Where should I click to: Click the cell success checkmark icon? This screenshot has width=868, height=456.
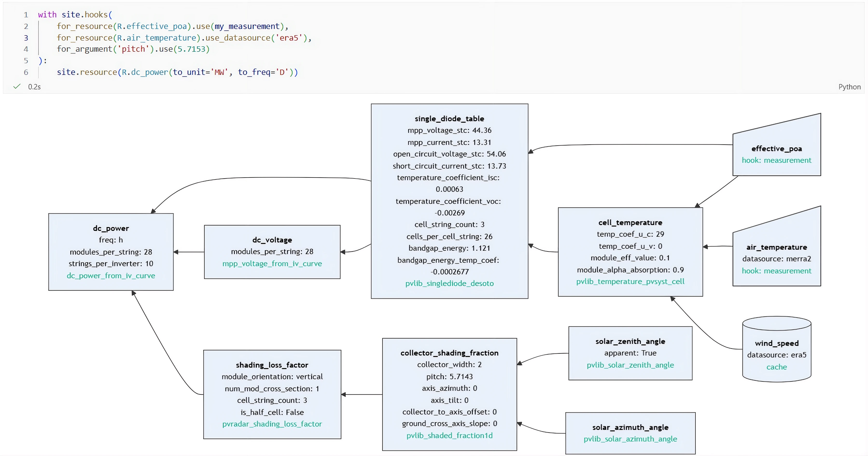click(16, 87)
